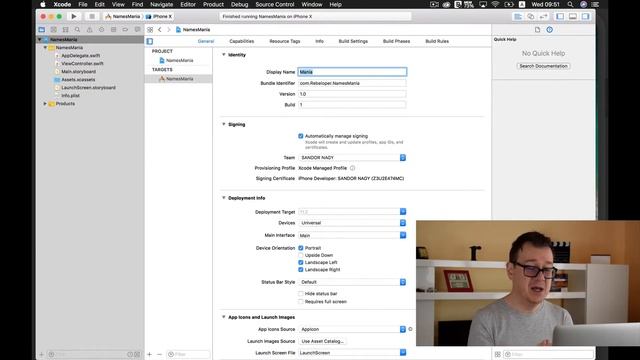Show the File inspector icon
Viewport: 640px width, 360px height.
pyautogui.click(x=537, y=30)
